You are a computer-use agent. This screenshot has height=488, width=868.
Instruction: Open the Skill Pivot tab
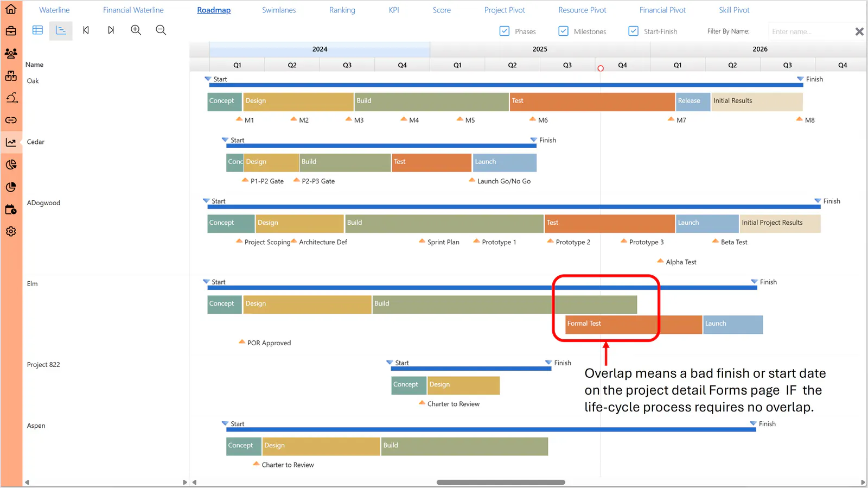[x=734, y=10]
